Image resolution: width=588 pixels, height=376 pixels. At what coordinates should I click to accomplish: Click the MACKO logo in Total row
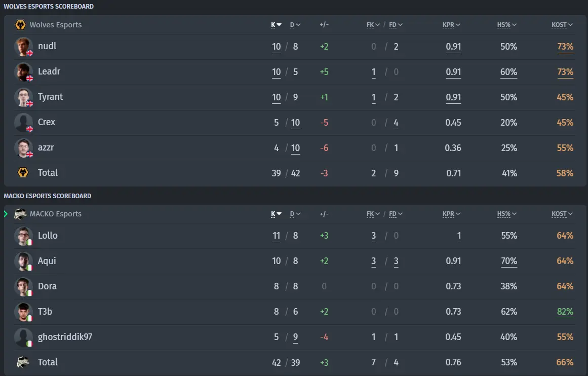pos(23,362)
